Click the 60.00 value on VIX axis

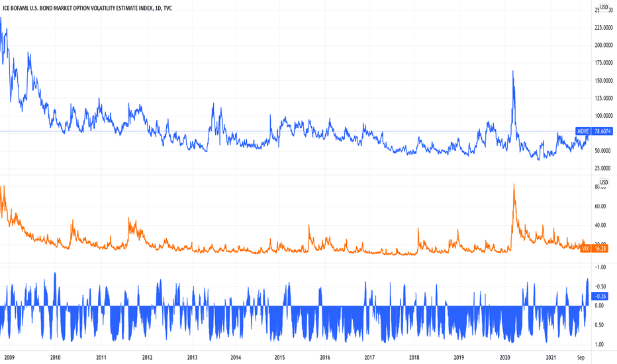point(600,206)
